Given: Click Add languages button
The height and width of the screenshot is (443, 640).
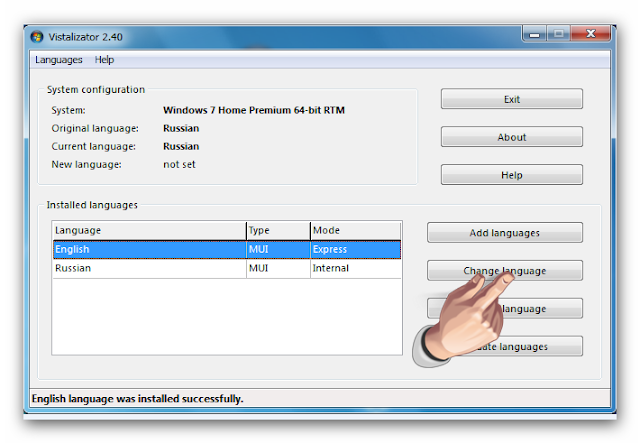Looking at the screenshot, I should [504, 233].
